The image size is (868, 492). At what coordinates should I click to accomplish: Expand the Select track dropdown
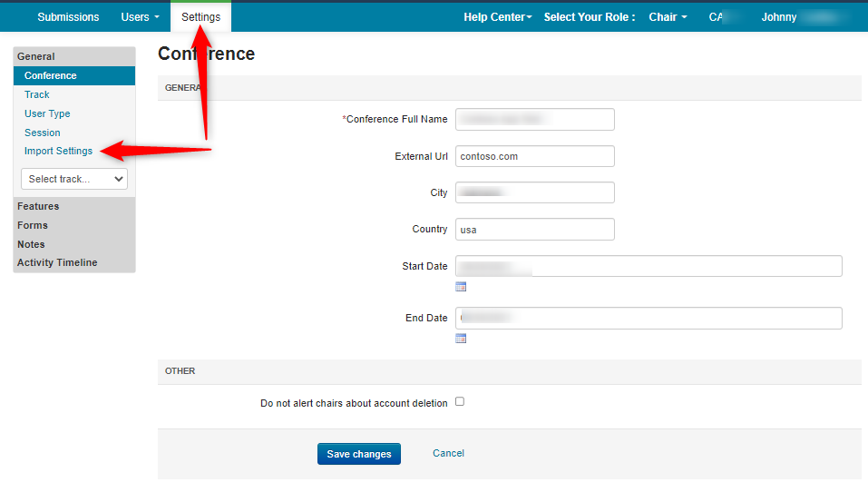(x=74, y=179)
